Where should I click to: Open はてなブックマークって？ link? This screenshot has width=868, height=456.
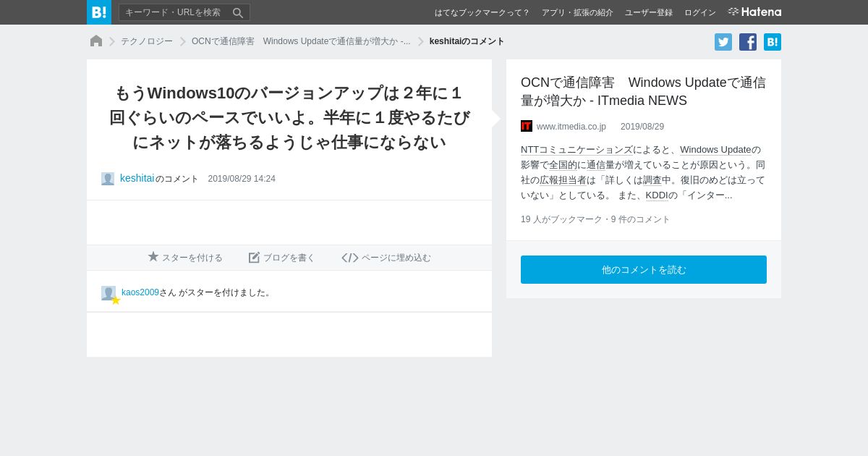pos(482,12)
